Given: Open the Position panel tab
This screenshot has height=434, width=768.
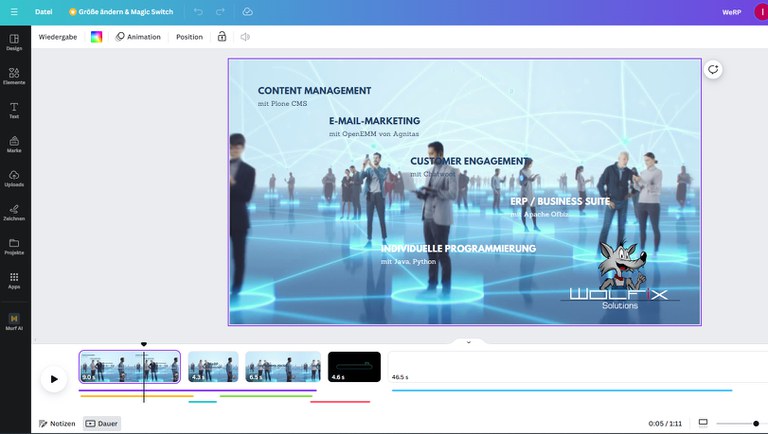Looking at the screenshot, I should click(x=189, y=37).
